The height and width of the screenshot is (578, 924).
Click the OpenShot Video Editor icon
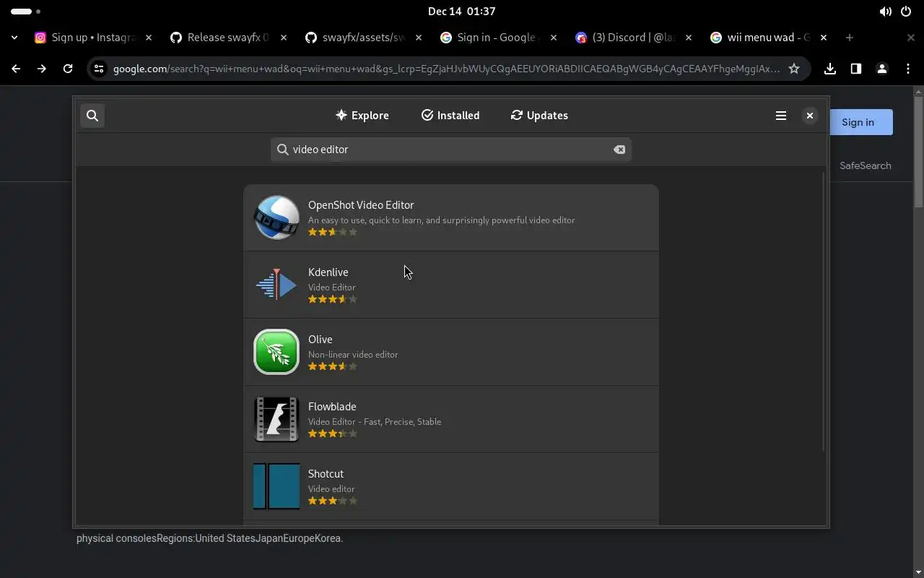click(276, 217)
